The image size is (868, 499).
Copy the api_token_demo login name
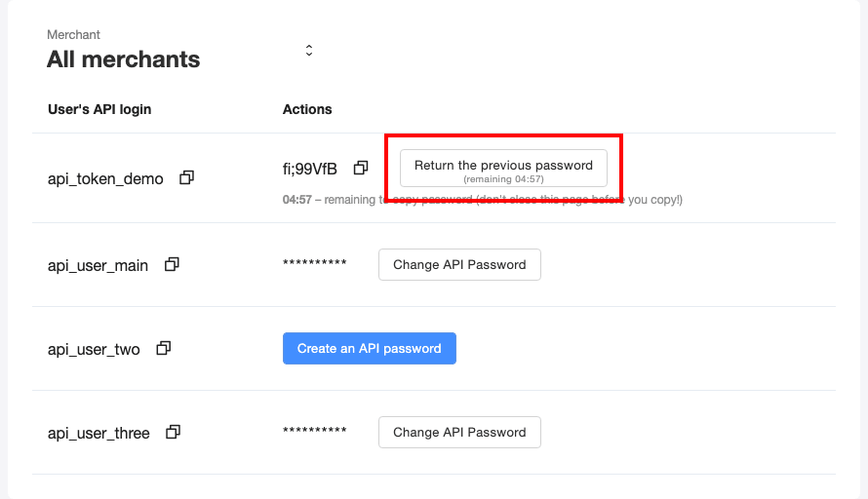coord(187,177)
